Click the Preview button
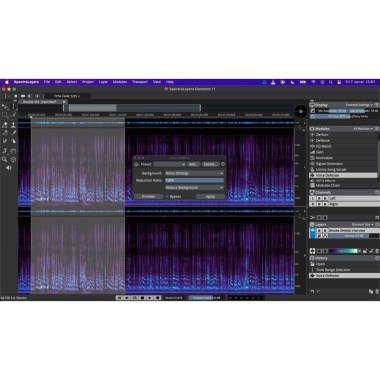380x380 pixels. tap(148, 197)
